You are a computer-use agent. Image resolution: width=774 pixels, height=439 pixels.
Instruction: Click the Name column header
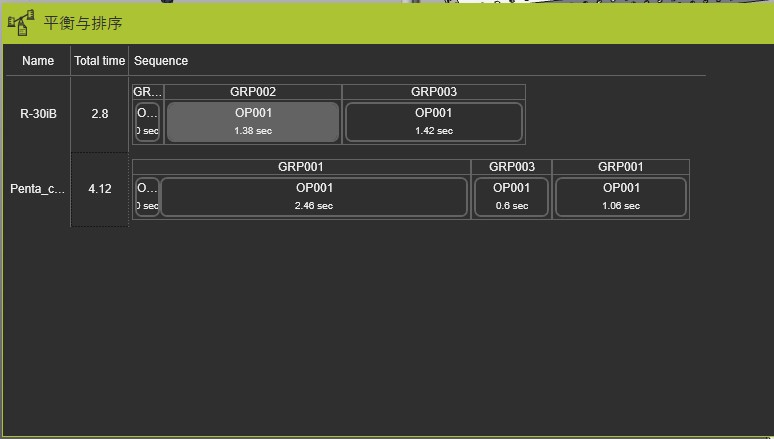38,61
